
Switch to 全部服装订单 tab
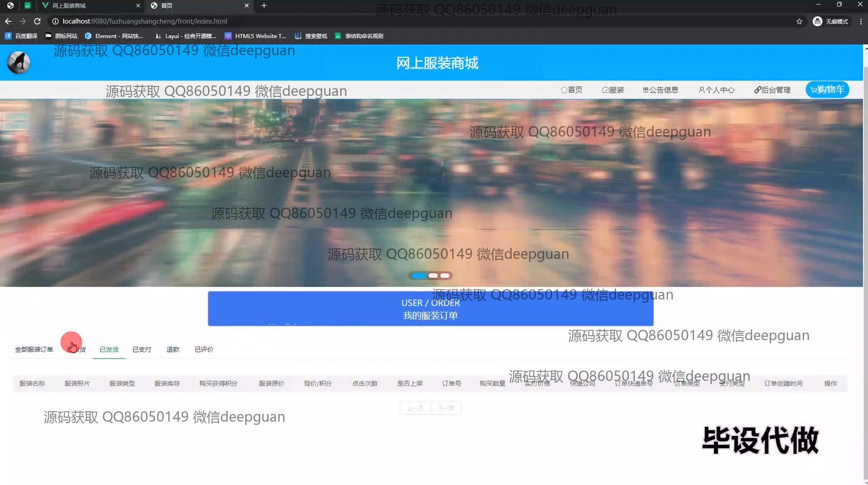coord(34,349)
